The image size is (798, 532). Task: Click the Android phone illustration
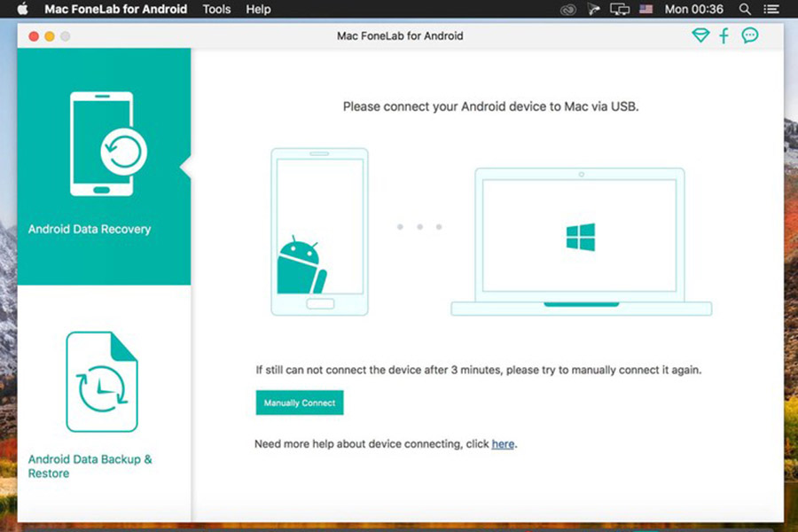pyautogui.click(x=319, y=231)
